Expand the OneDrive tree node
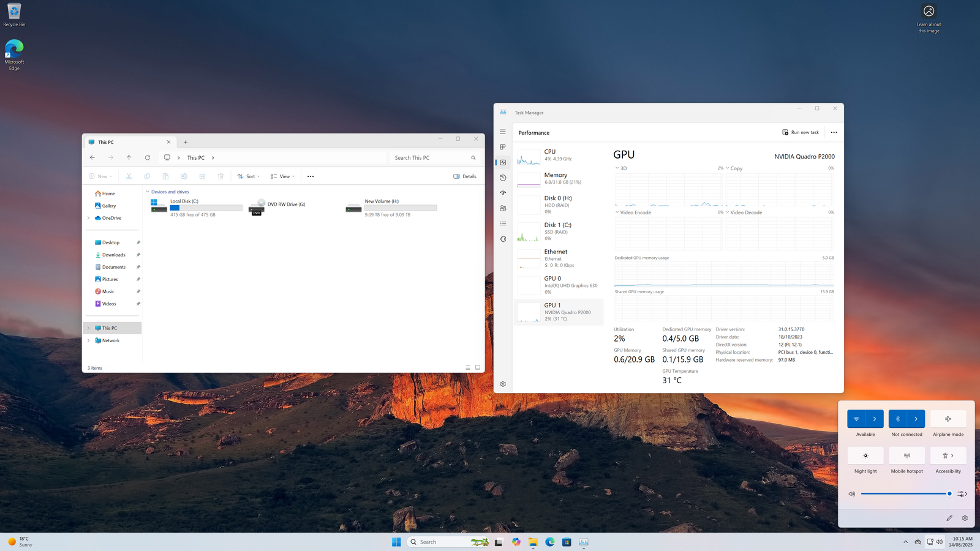Image resolution: width=980 pixels, height=551 pixels. [89, 218]
